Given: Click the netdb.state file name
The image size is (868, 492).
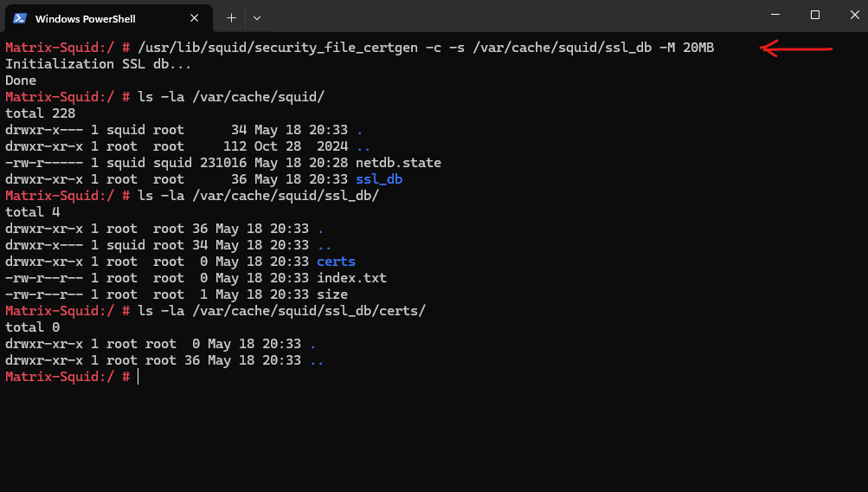Looking at the screenshot, I should [398, 162].
